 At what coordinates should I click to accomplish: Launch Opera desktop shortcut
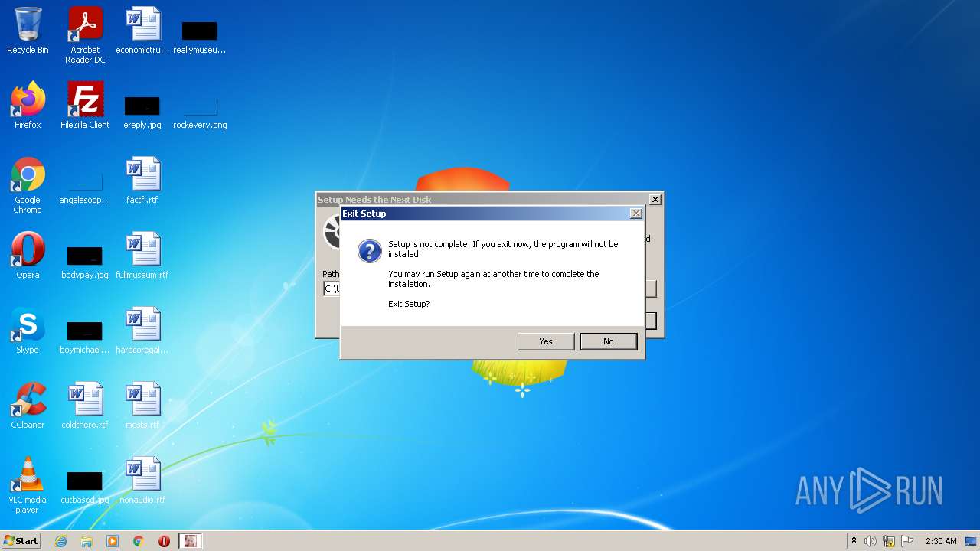click(x=28, y=256)
